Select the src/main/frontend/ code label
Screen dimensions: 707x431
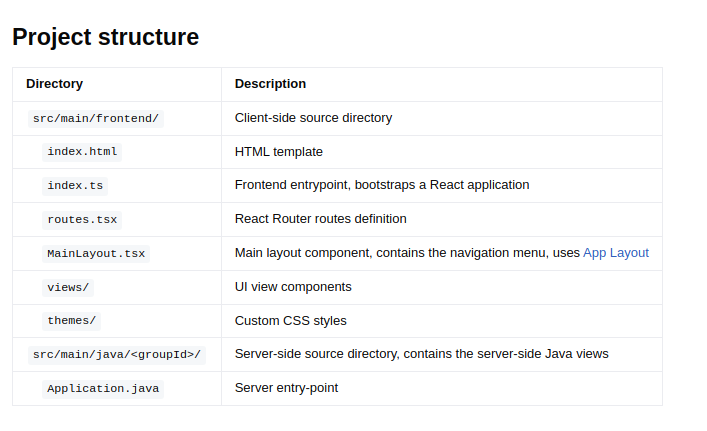pyautogui.click(x=96, y=118)
